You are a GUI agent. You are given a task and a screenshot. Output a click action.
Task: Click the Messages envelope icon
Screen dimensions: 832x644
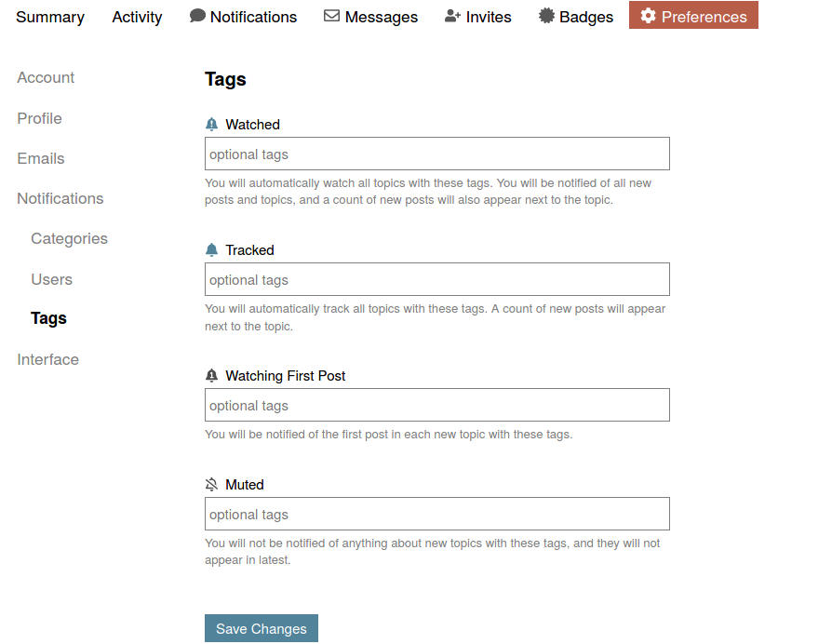click(x=331, y=16)
